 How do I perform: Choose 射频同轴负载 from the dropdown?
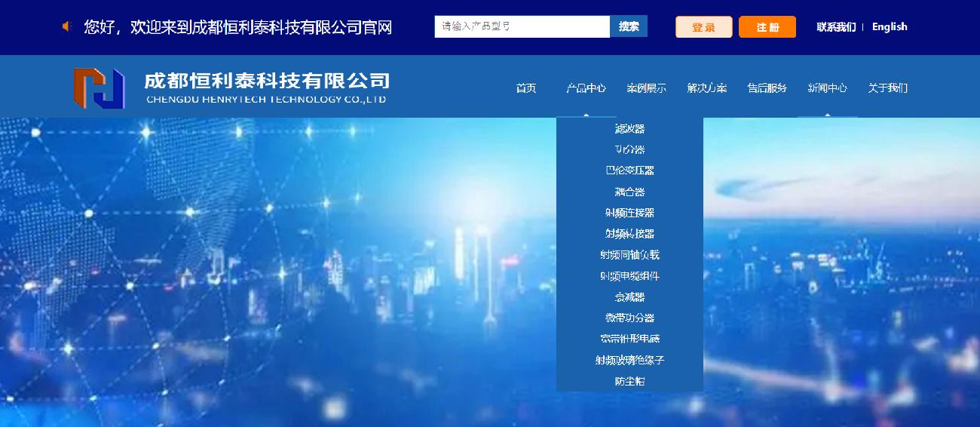(x=629, y=255)
